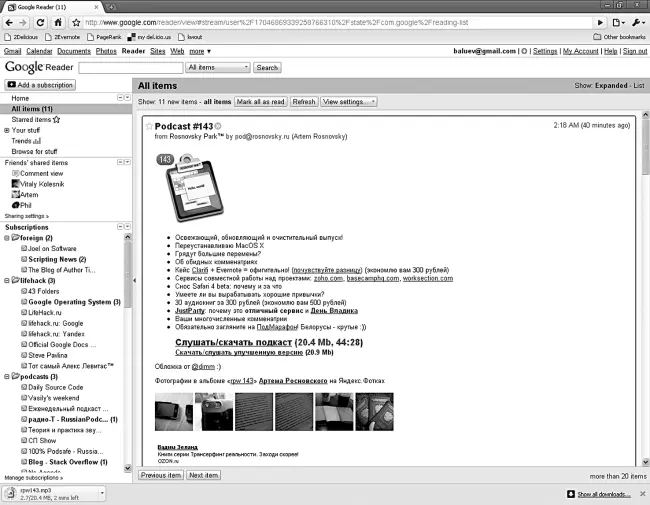The image size is (650, 505).
Task: Click the subscriptions list scroll down arrow
Action: [x=128, y=468]
